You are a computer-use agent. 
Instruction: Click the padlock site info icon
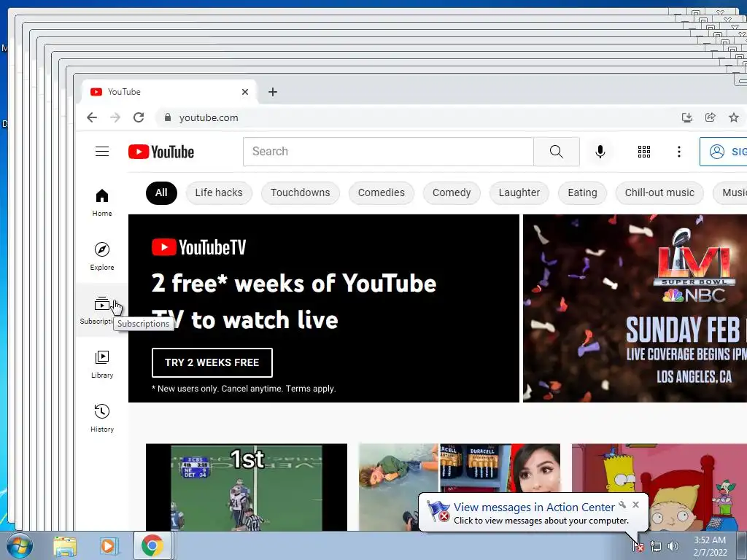pos(167,117)
